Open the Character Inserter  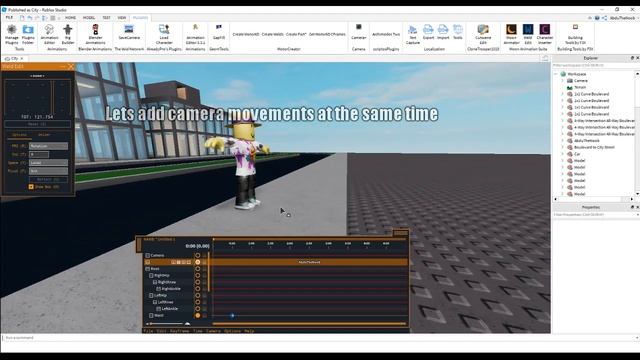[544, 34]
